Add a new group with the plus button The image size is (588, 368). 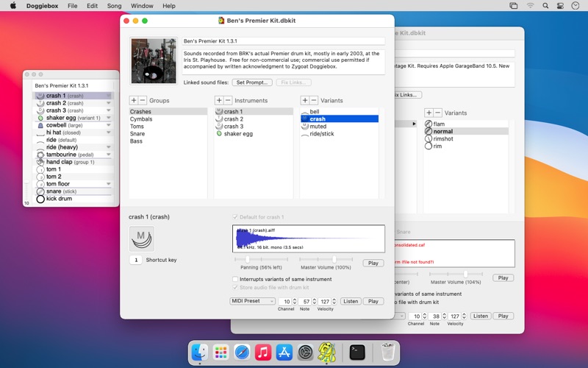pos(134,100)
